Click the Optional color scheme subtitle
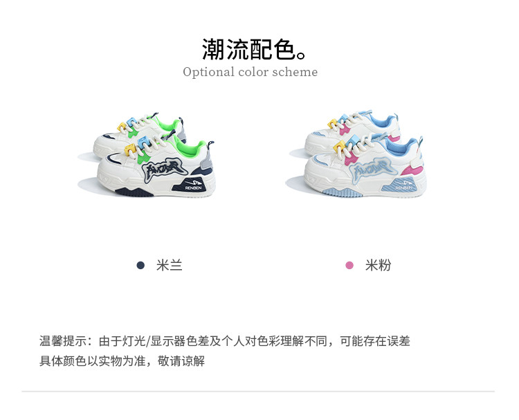The height and width of the screenshot is (420, 519). click(x=251, y=72)
